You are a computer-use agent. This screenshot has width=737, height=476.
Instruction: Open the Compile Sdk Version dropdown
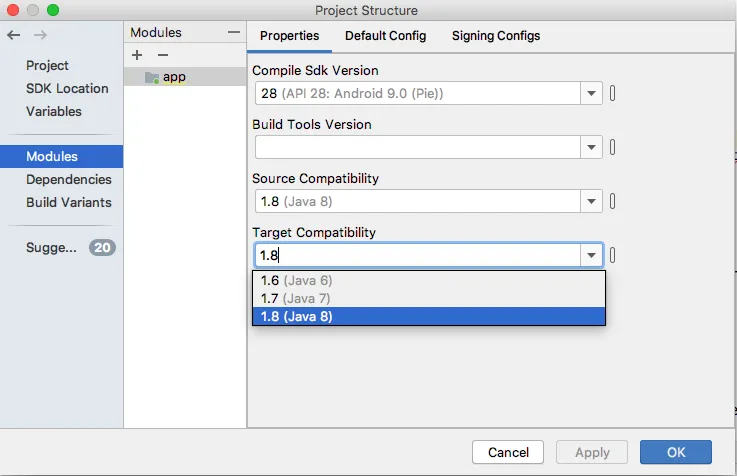pyautogui.click(x=592, y=93)
